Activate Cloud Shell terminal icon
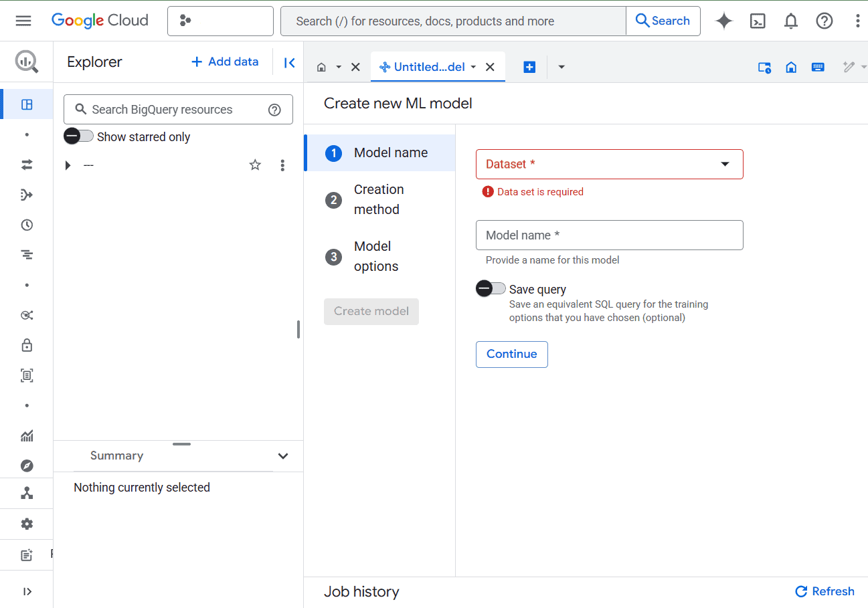The width and height of the screenshot is (868, 608). [x=758, y=21]
